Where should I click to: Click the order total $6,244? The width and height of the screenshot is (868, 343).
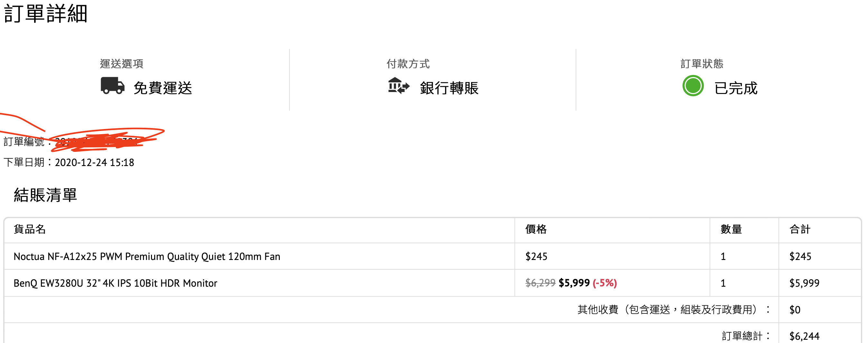click(x=804, y=336)
